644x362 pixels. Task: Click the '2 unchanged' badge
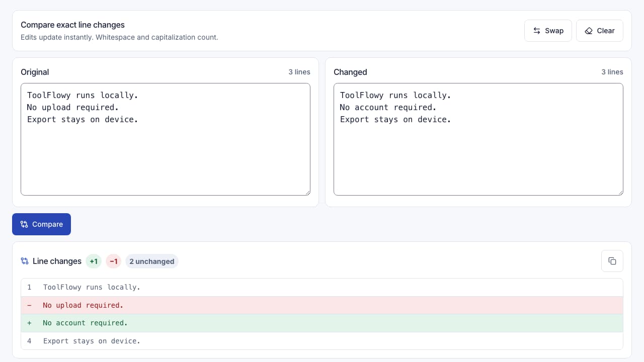(152, 261)
